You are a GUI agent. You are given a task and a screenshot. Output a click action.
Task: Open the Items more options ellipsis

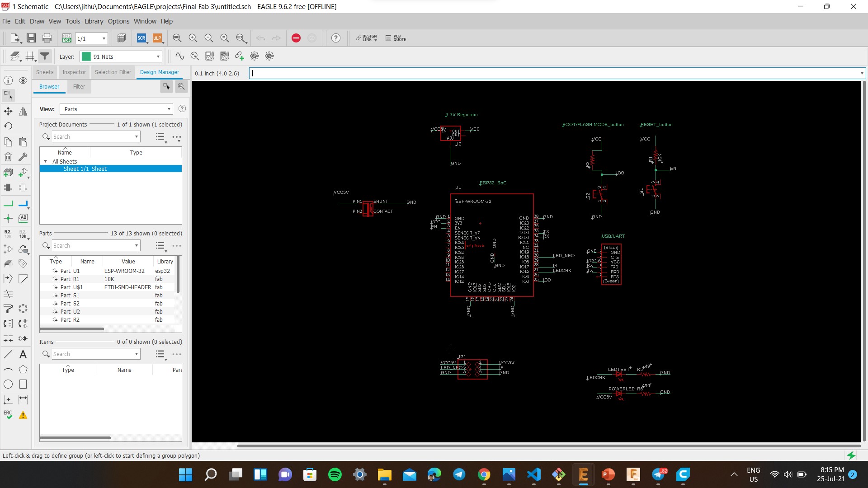click(177, 354)
